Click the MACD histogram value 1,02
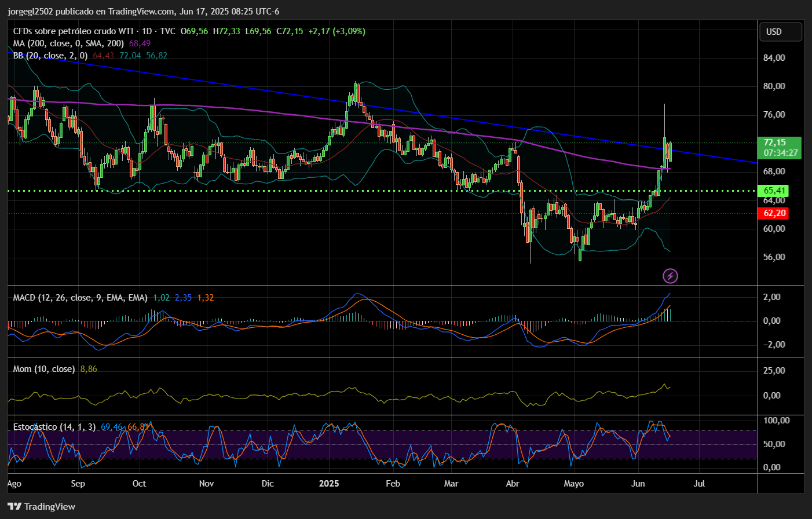This screenshot has height=519, width=812. coord(162,298)
